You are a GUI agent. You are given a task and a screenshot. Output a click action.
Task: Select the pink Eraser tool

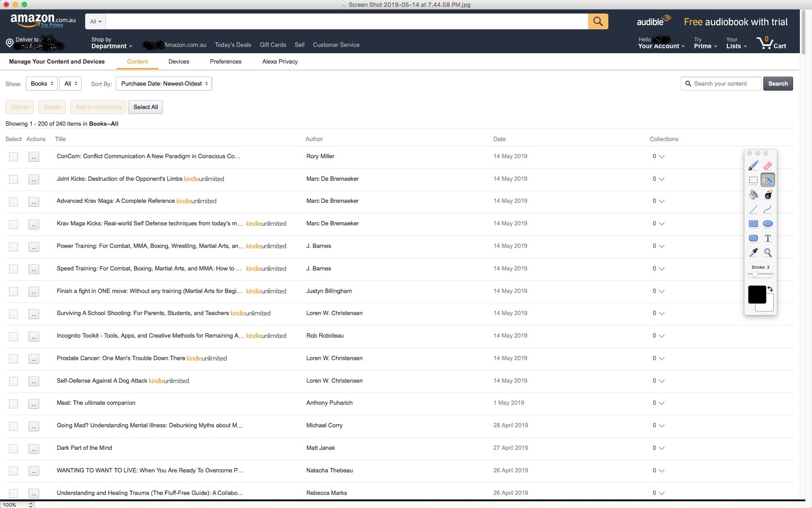pyautogui.click(x=768, y=166)
